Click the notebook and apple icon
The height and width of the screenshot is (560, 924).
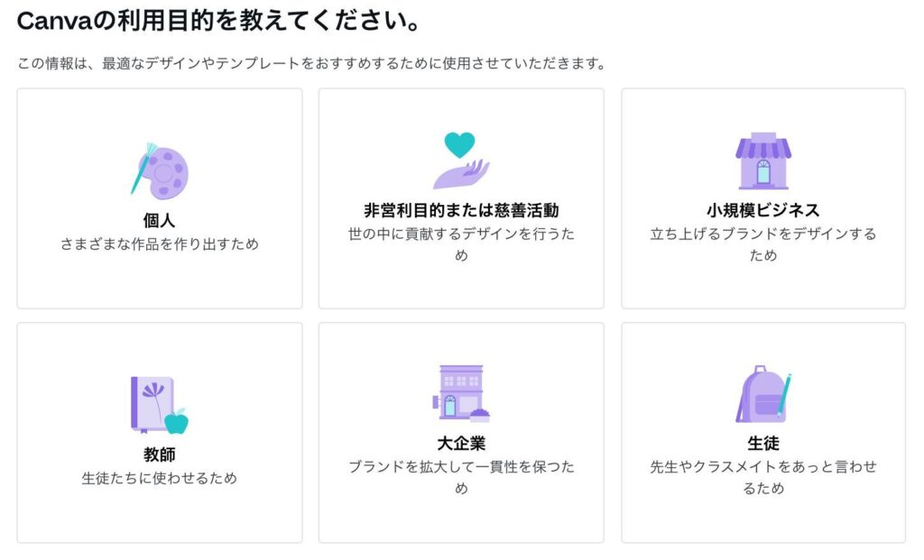point(160,405)
